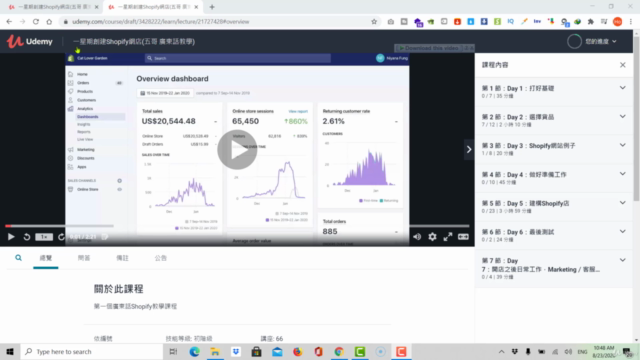Image resolution: width=640 pixels, height=360 pixels.
Task: Select the first browser tab
Action: [x=53, y=7]
